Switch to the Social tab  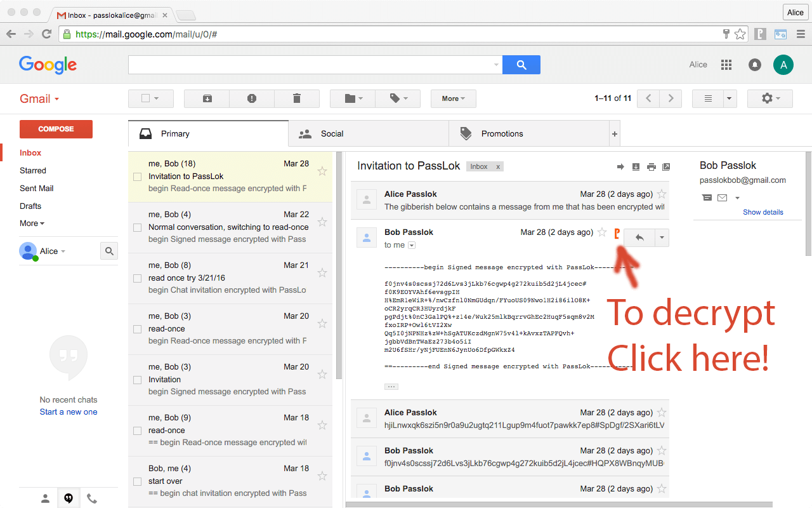(x=369, y=134)
